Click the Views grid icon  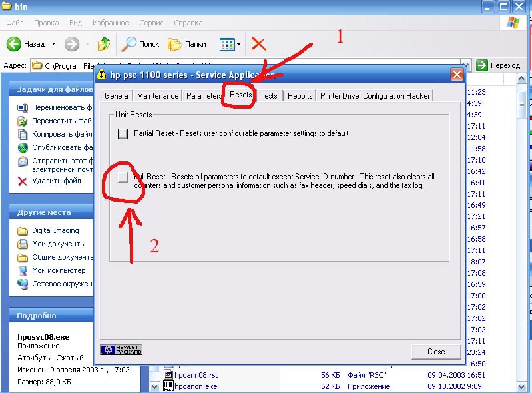point(227,44)
